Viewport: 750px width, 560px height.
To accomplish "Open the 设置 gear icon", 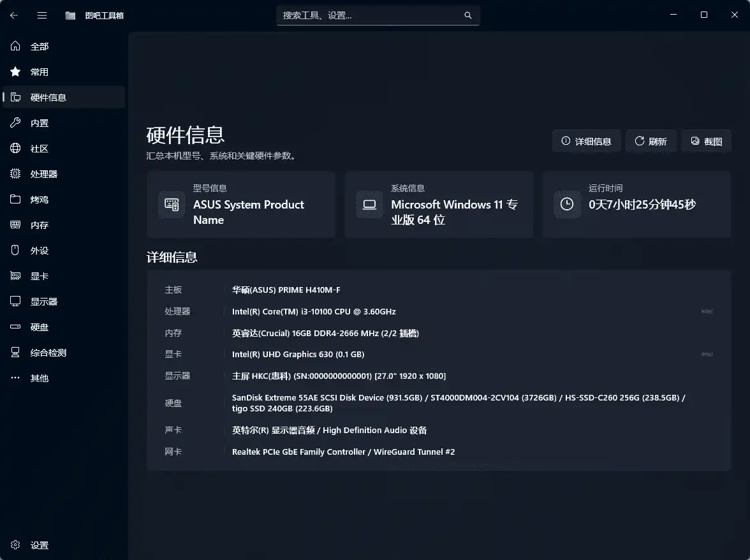I will tap(15, 545).
